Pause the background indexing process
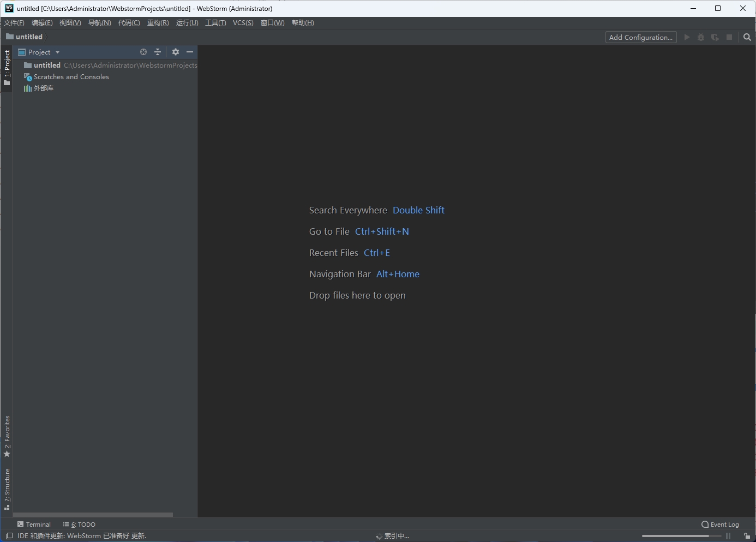Image resolution: width=756 pixels, height=542 pixels. (728, 536)
